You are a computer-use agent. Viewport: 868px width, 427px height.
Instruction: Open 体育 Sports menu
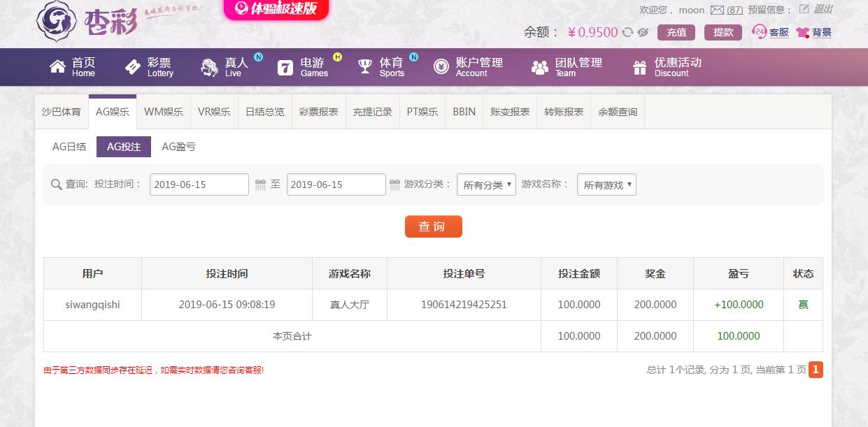pyautogui.click(x=392, y=67)
